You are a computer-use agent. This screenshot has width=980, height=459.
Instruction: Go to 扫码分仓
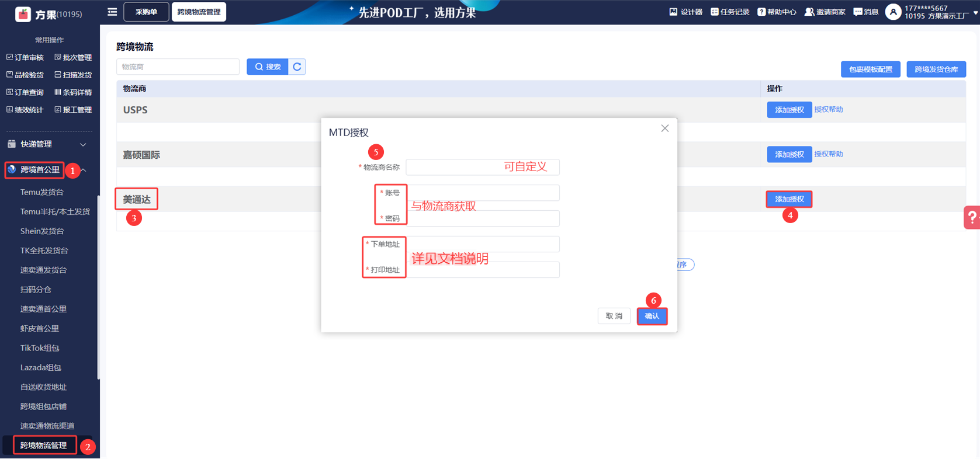pos(36,290)
